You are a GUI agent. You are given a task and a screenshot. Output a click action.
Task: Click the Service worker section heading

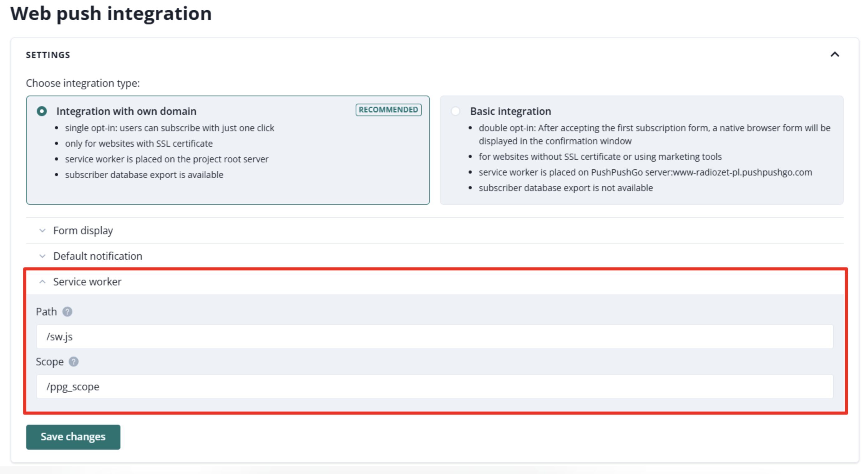[87, 282]
